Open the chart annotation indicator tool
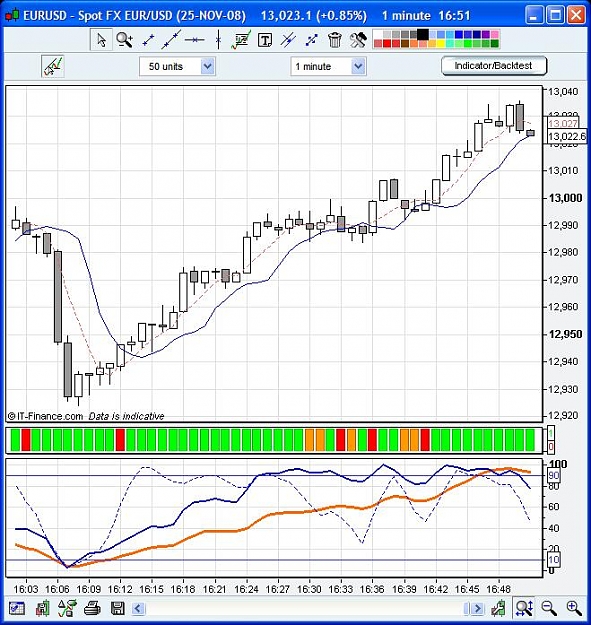The image size is (591, 625). [241, 40]
